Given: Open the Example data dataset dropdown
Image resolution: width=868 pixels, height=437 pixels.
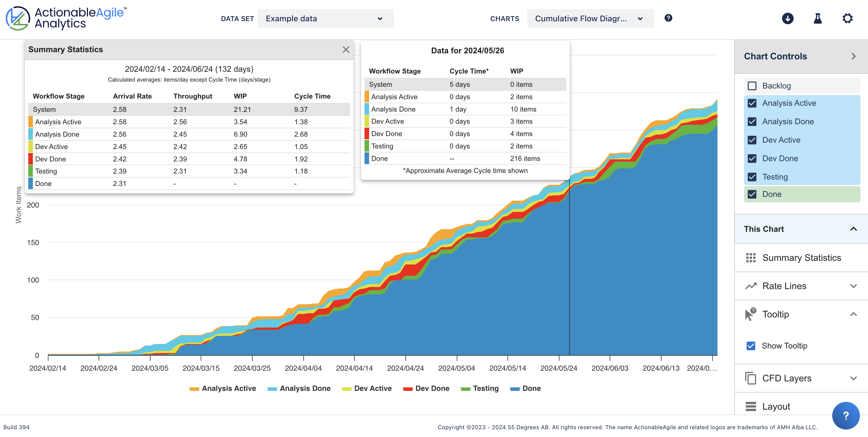Looking at the screenshot, I should click(325, 18).
